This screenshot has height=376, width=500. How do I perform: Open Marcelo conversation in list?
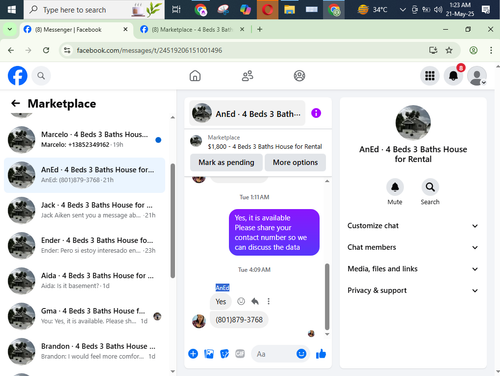[84, 140]
